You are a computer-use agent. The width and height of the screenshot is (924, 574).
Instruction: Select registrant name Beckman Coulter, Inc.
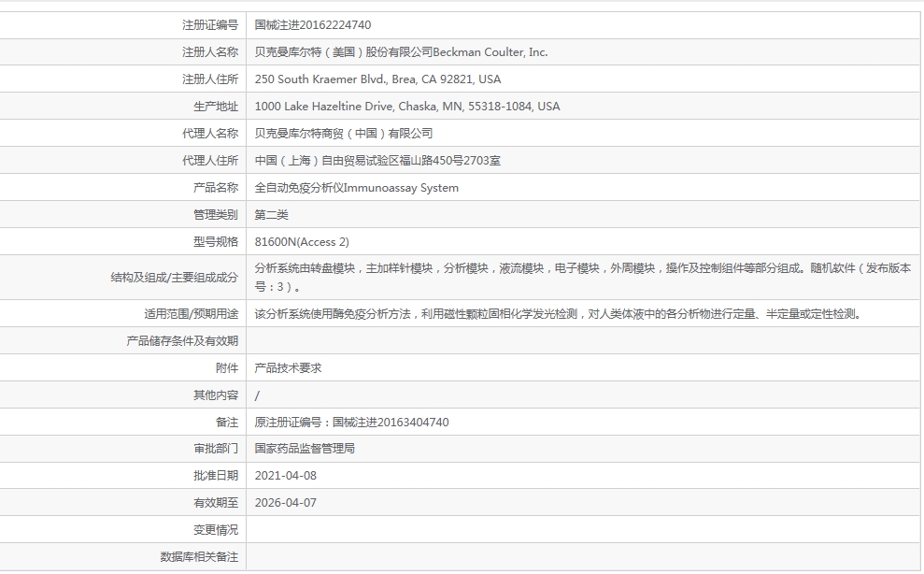[490, 52]
